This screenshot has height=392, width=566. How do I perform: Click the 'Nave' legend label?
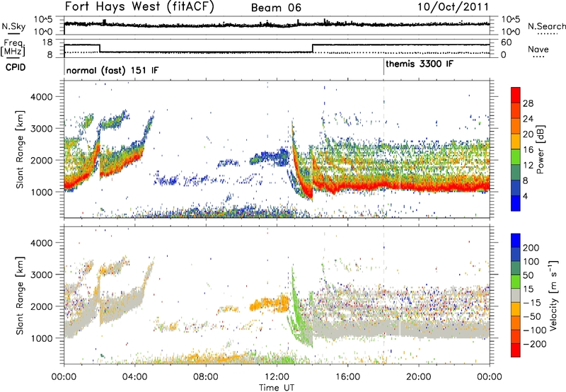(x=538, y=50)
